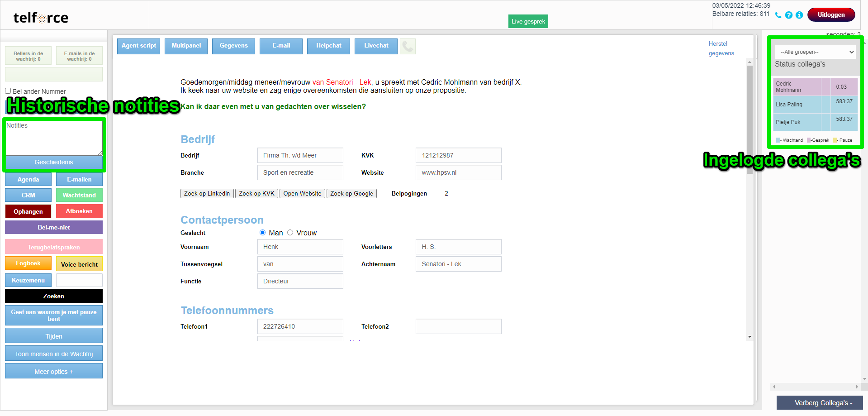Click the script panel scroll-down arrow

[x=749, y=337]
